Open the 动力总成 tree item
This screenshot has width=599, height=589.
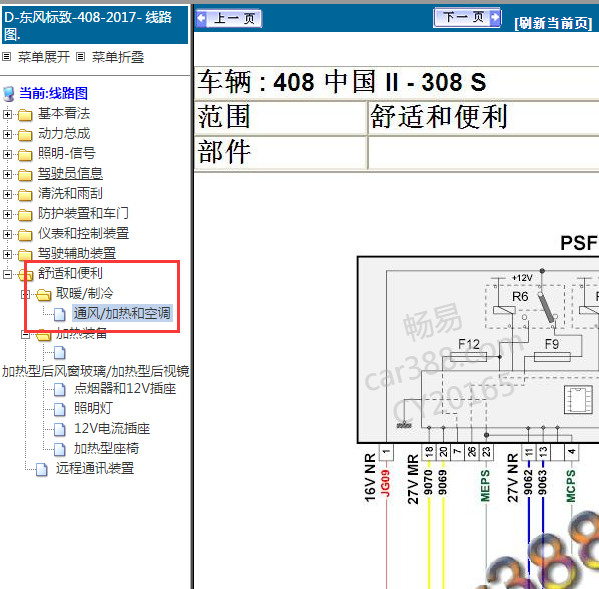(x=64, y=133)
